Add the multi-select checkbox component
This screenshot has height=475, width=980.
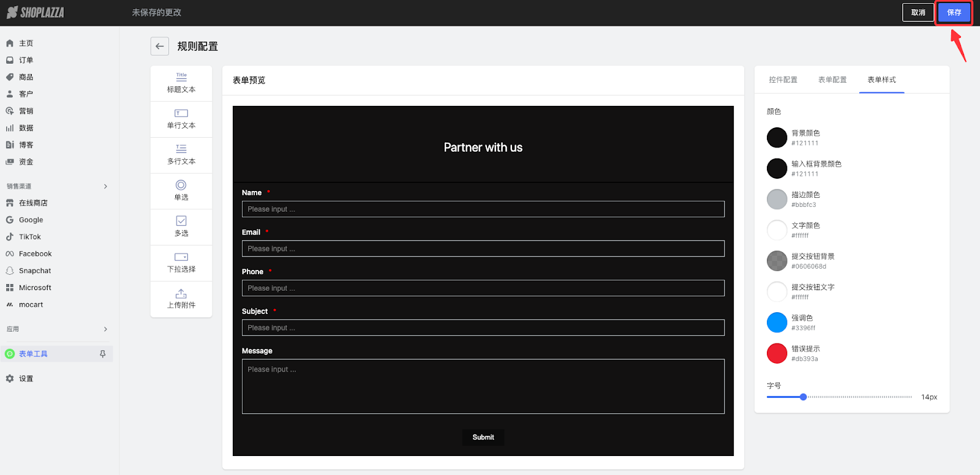coord(181,226)
